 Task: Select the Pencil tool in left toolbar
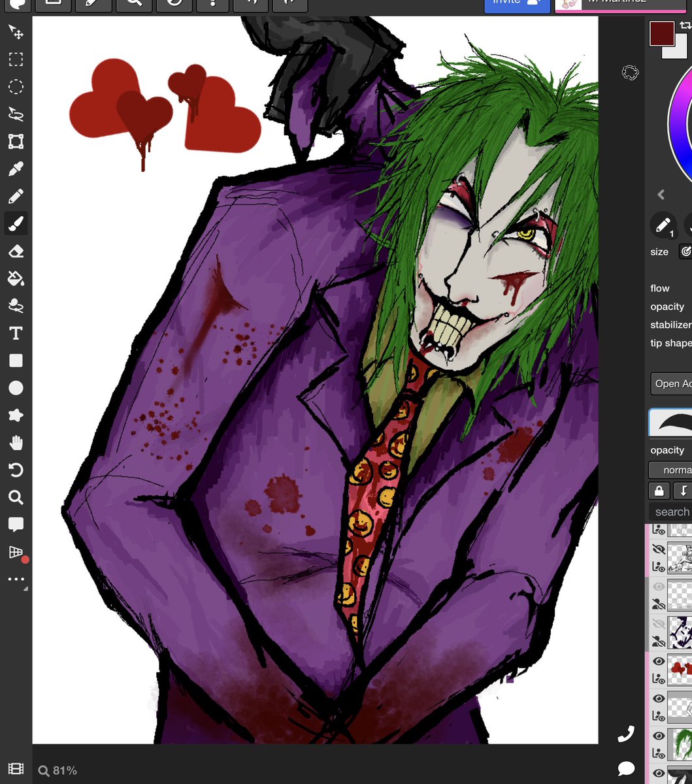click(16, 197)
